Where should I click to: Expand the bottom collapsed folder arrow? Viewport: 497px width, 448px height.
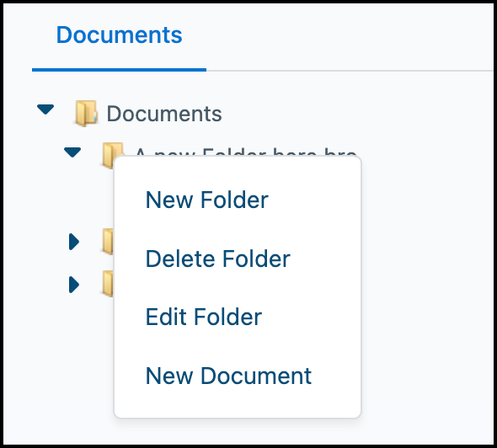click(x=74, y=285)
